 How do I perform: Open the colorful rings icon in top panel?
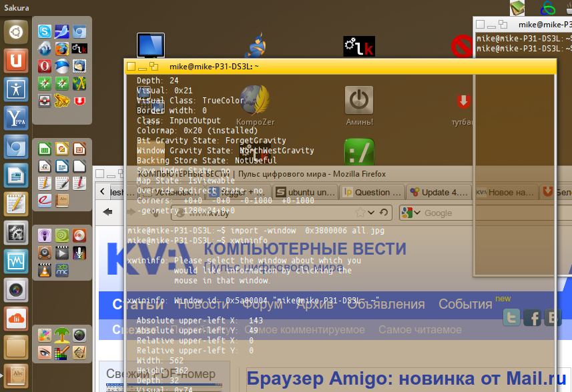[x=547, y=8]
